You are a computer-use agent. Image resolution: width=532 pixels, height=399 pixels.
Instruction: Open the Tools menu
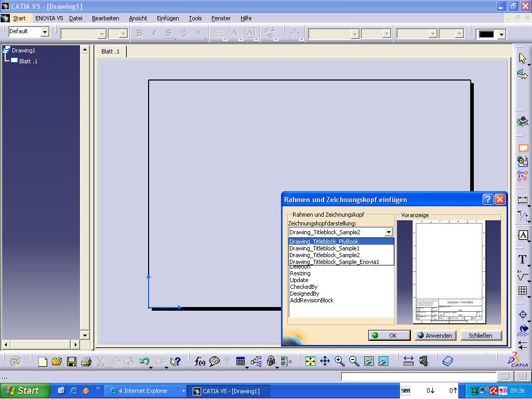point(195,18)
